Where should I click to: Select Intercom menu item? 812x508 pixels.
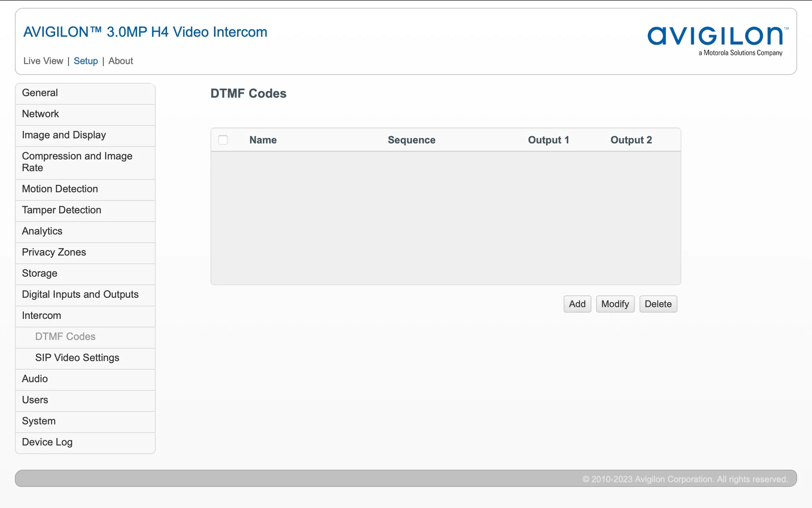click(85, 316)
